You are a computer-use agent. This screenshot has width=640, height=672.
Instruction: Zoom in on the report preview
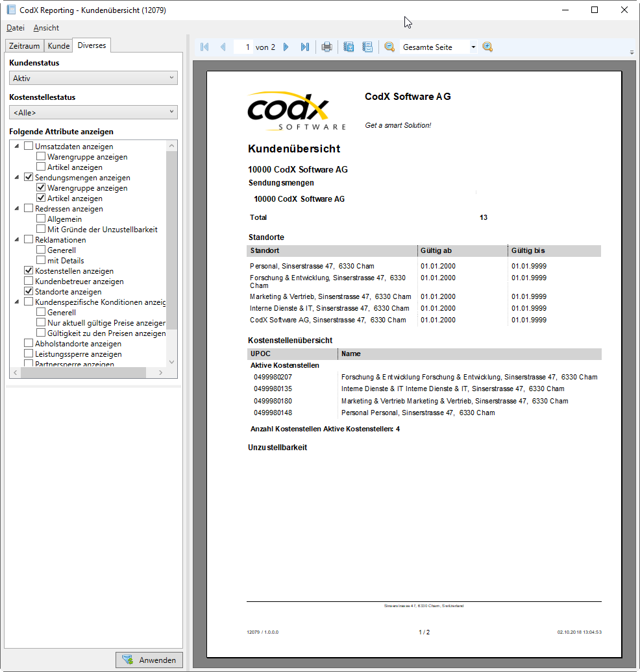487,47
